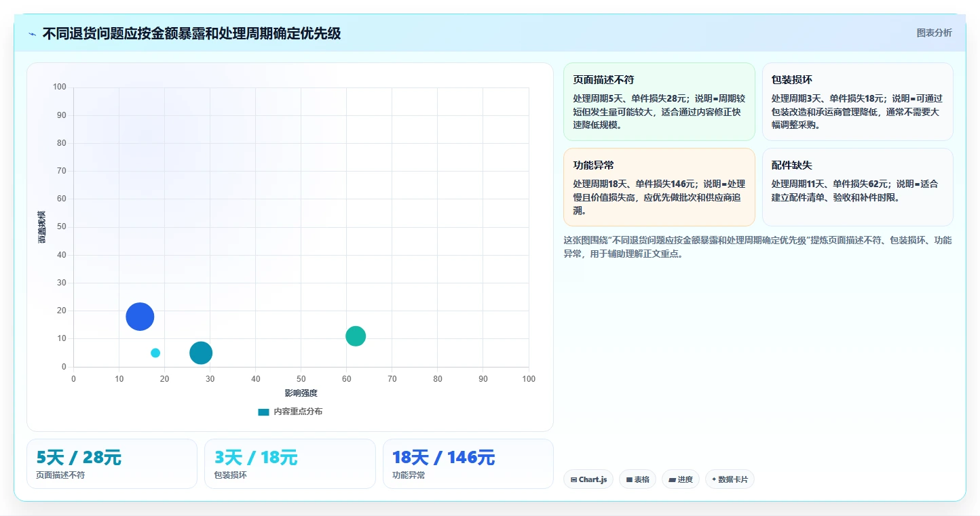Viewport: 980px width, 516px height.
Task: Click the 数据卡片 tag star icon
Action: (714, 479)
